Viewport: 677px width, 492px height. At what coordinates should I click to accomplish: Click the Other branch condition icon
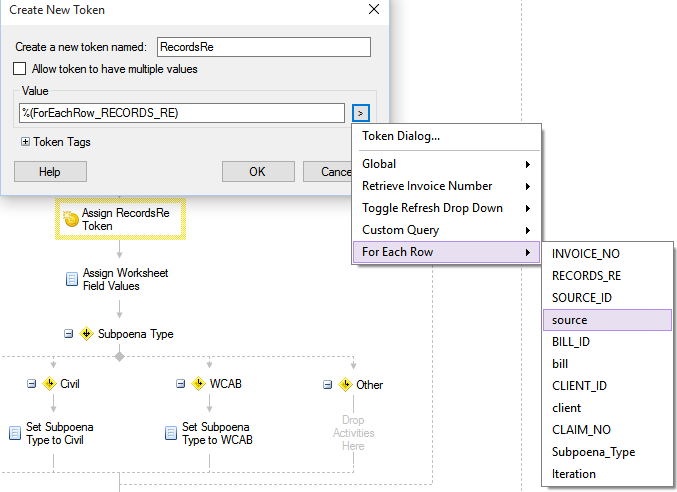click(345, 385)
